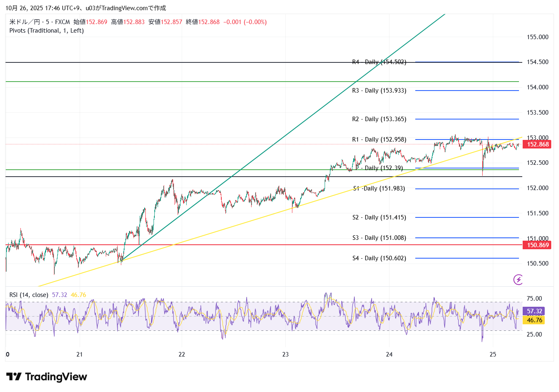The height and width of the screenshot is (392, 559).
Task: Select the S2 - Daily (151.415) pivot label
Action: tap(379, 217)
